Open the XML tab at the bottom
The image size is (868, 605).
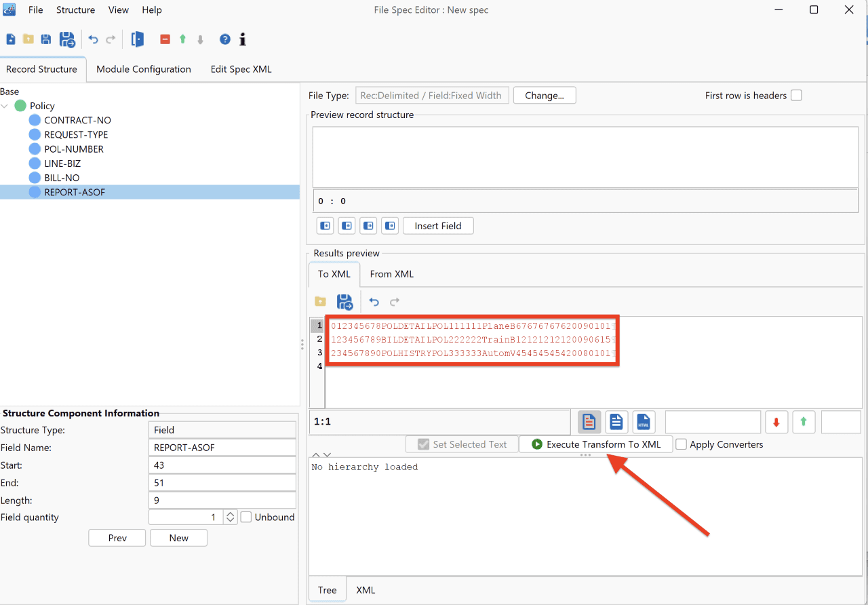tap(366, 590)
